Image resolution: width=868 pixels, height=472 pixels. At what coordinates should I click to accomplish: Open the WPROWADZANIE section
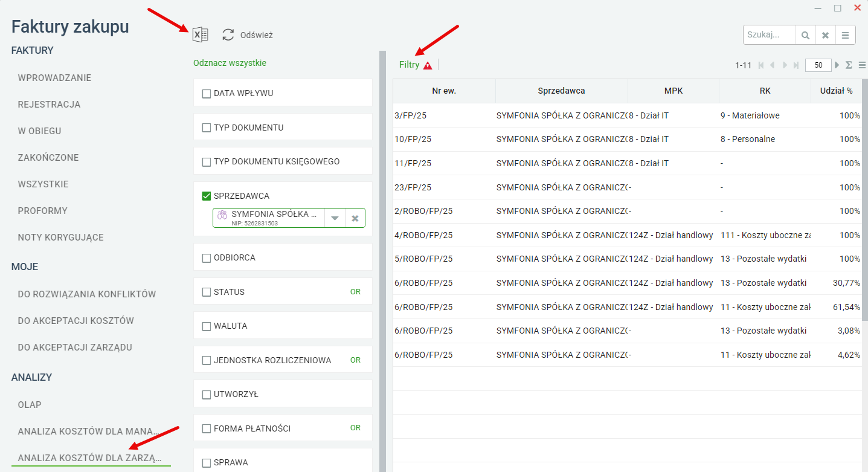coord(54,78)
